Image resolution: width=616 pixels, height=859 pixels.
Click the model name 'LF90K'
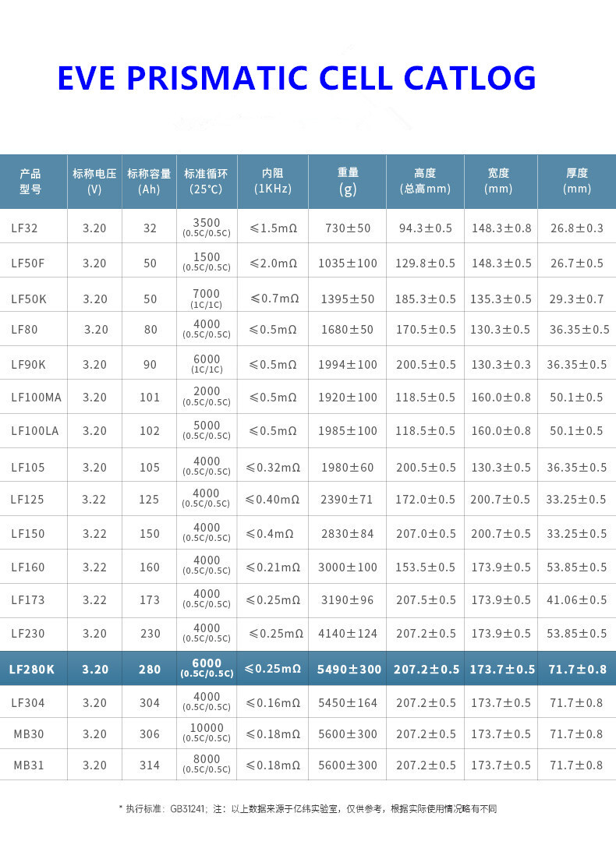click(29, 364)
